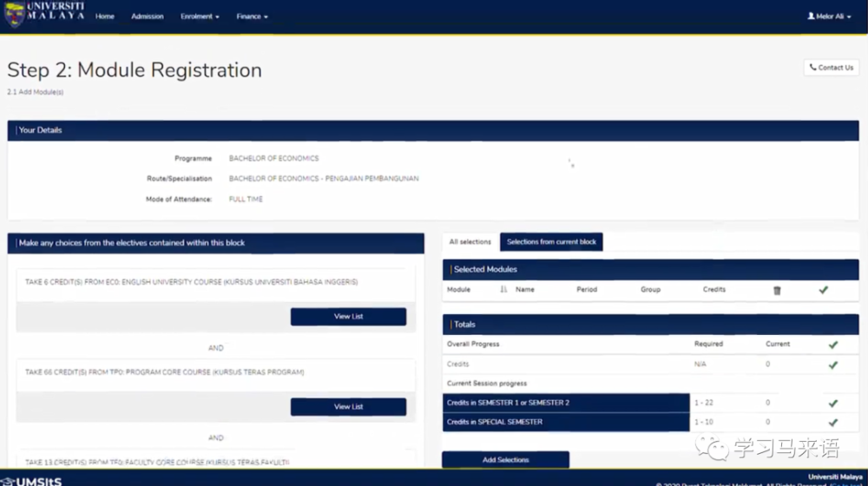Click the sort icon beside Module column
The image size is (868, 486).
(x=503, y=290)
